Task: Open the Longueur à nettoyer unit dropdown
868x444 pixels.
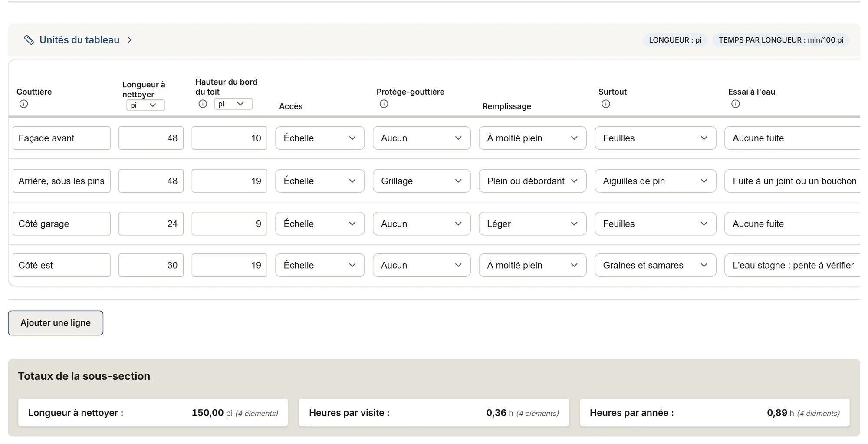Action: click(146, 105)
